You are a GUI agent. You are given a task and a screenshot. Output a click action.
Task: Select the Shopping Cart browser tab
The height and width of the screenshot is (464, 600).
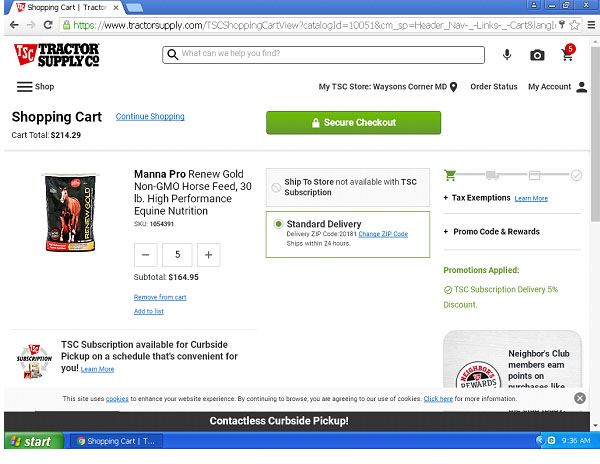point(66,7)
